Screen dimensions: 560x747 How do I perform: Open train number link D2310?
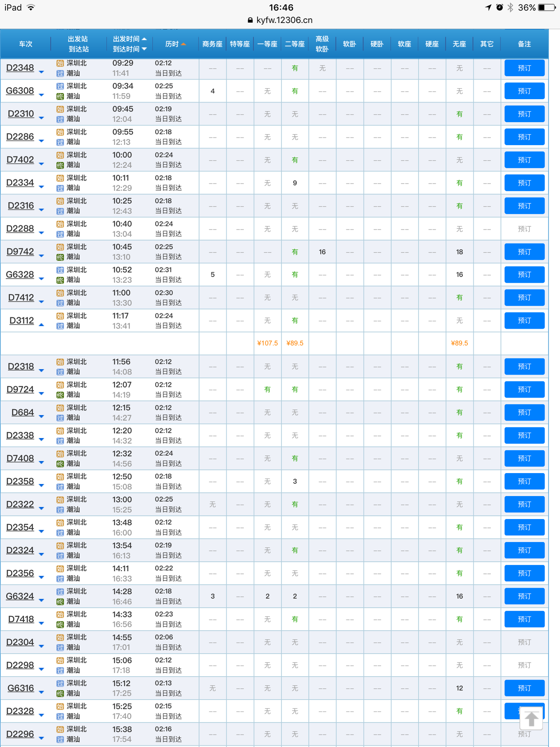(21, 114)
